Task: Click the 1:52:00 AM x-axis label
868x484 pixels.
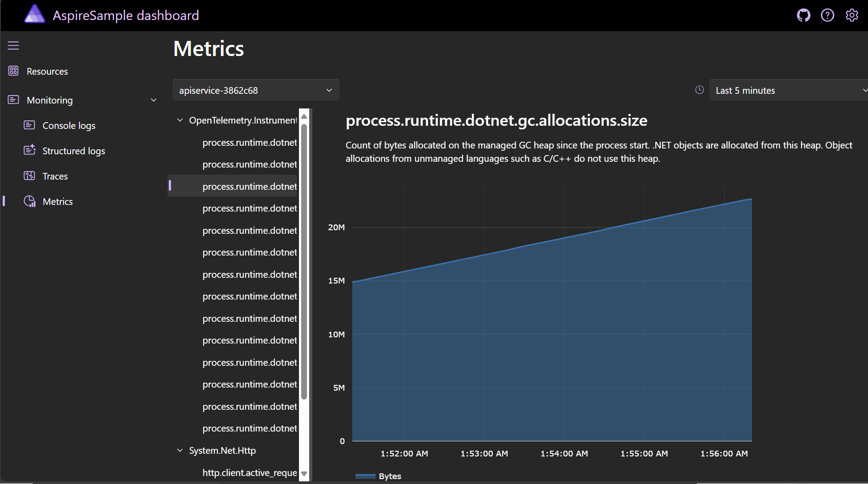Action: pyautogui.click(x=404, y=454)
